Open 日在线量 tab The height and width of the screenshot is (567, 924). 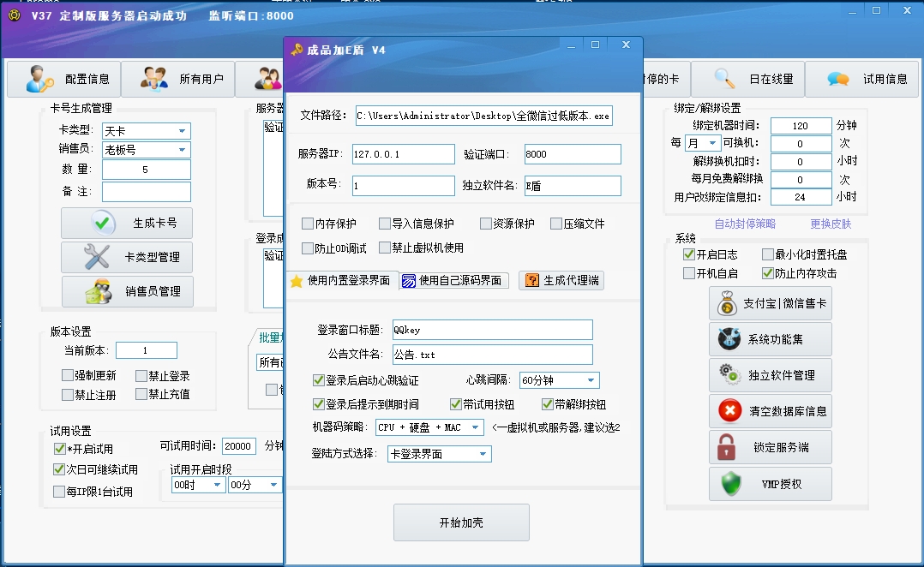(748, 79)
